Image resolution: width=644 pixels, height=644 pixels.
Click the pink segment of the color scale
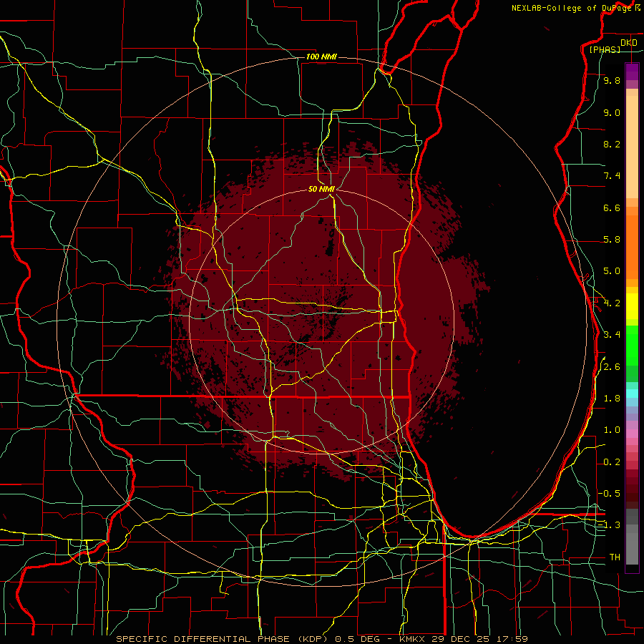pos(632,434)
